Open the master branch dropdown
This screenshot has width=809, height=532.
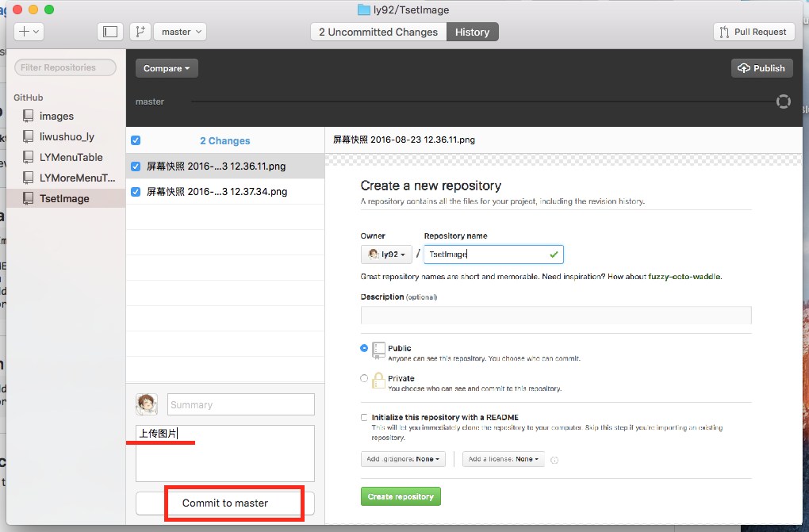[180, 32]
